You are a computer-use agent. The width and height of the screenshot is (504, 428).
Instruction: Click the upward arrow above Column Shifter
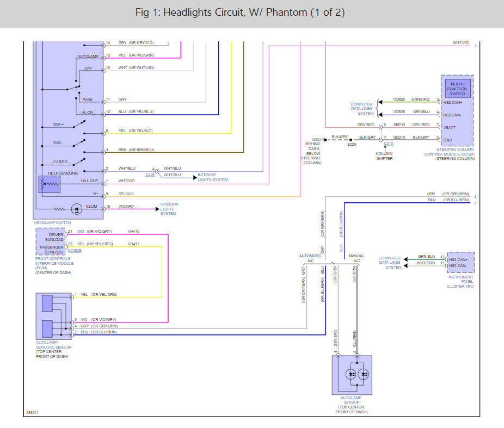tap(385, 148)
